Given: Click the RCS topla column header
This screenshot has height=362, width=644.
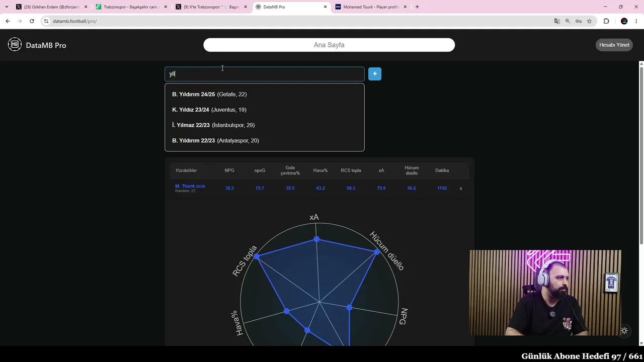Looking at the screenshot, I should [x=351, y=170].
